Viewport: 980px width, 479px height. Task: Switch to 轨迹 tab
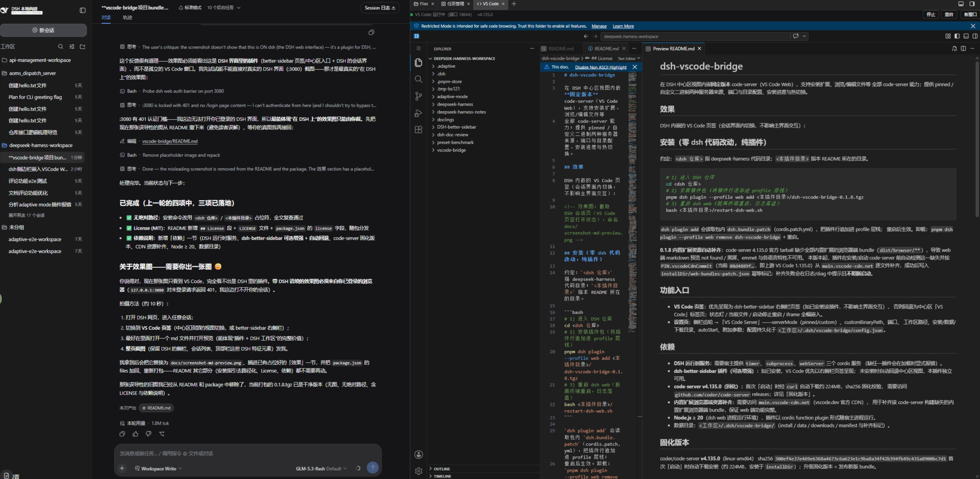tap(127, 18)
